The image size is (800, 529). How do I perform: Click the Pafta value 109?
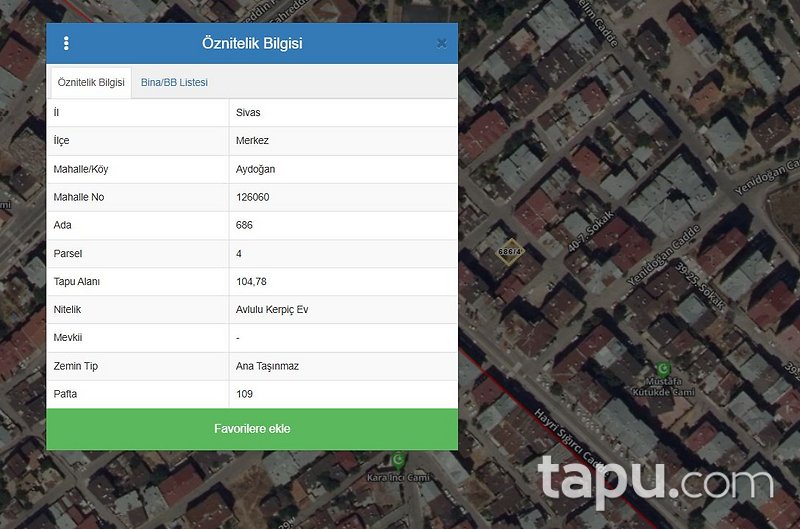coord(244,394)
